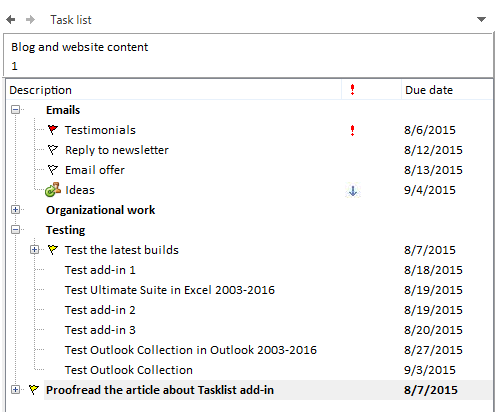The height and width of the screenshot is (412, 500).
Task: Click the forward arrow navigation icon
Action: pyautogui.click(x=30, y=20)
